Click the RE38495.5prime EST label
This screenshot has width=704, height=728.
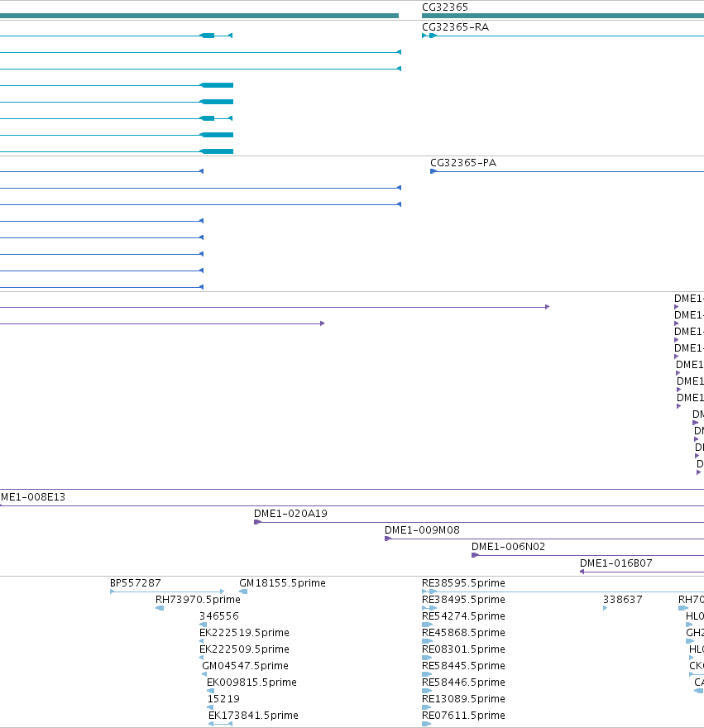tap(463, 600)
